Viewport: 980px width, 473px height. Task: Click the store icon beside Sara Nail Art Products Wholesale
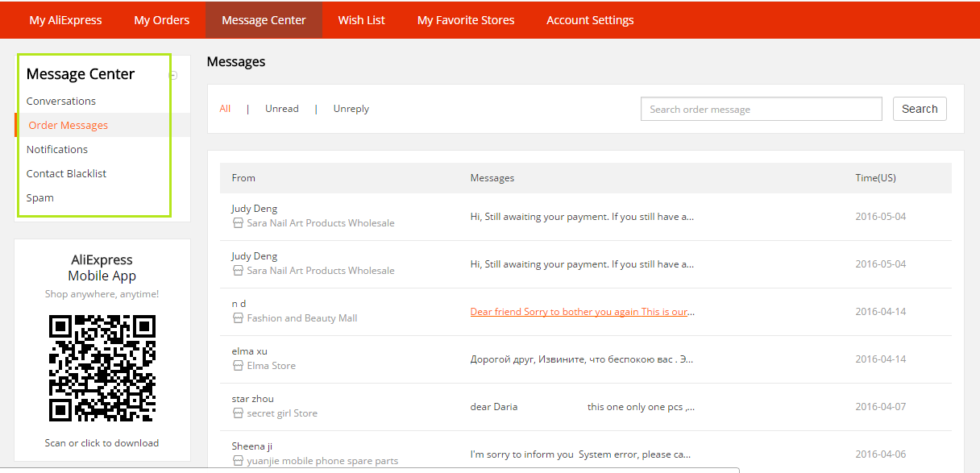pos(238,223)
